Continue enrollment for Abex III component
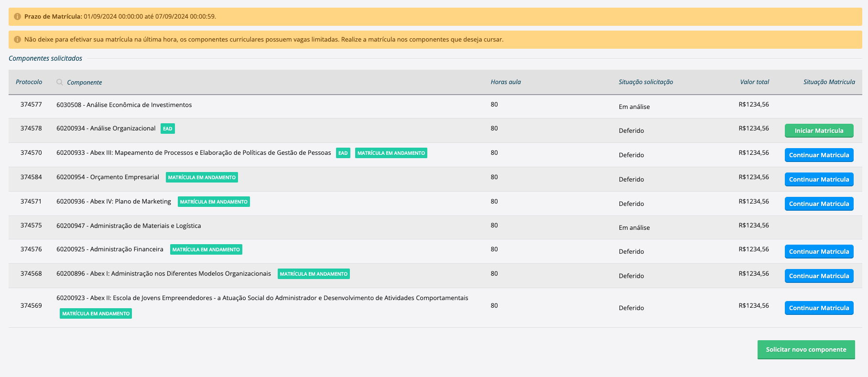The width and height of the screenshot is (868, 377). tap(818, 155)
